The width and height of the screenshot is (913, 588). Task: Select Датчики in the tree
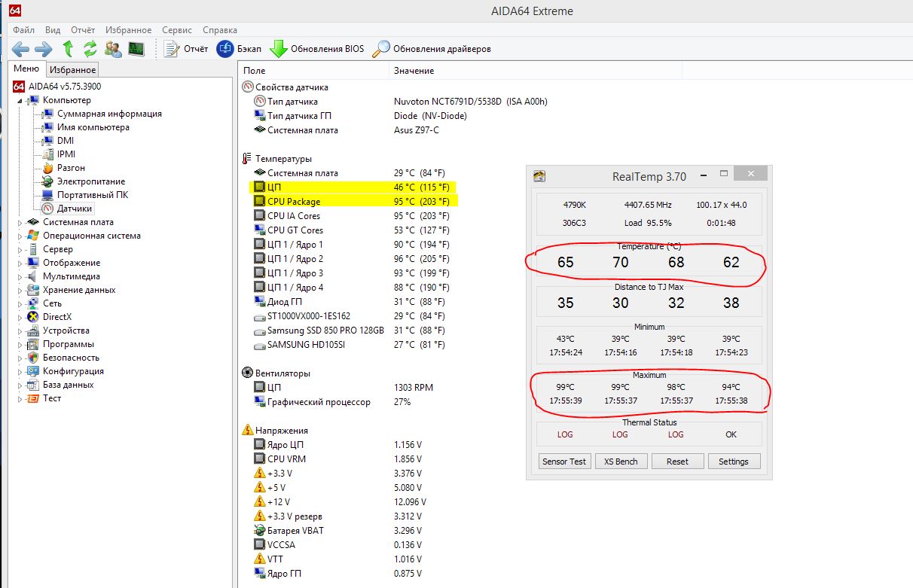point(75,209)
